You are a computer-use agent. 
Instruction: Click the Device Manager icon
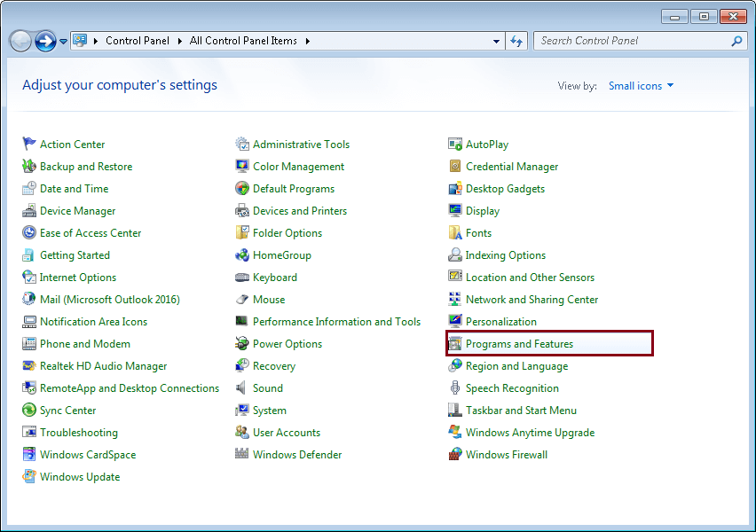[x=29, y=210]
